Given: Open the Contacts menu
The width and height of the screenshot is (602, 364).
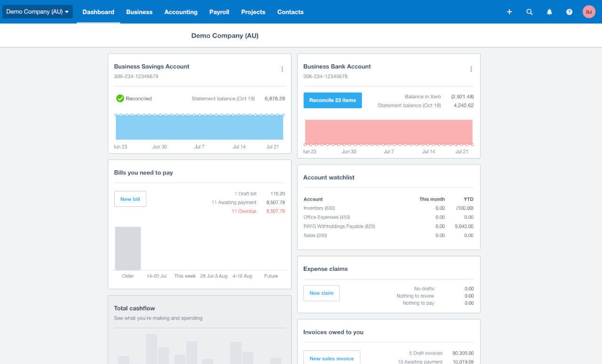Looking at the screenshot, I should (x=290, y=12).
